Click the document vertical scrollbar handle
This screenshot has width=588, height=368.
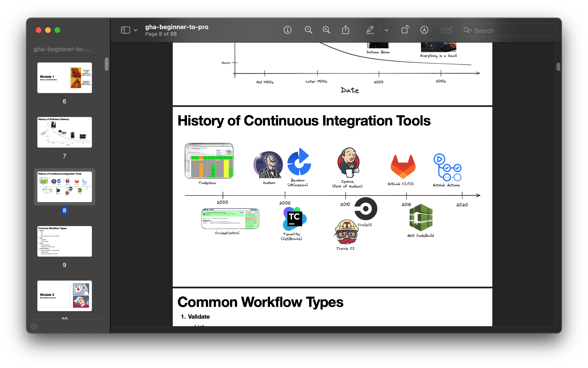pyautogui.click(x=558, y=67)
